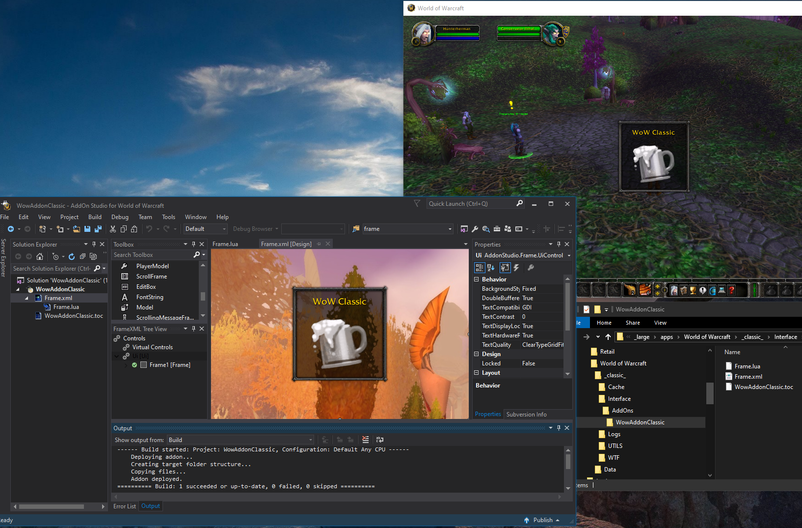The width and height of the screenshot is (802, 528).
Task: Collapse the Layout section in Properties
Action: pyautogui.click(x=477, y=372)
